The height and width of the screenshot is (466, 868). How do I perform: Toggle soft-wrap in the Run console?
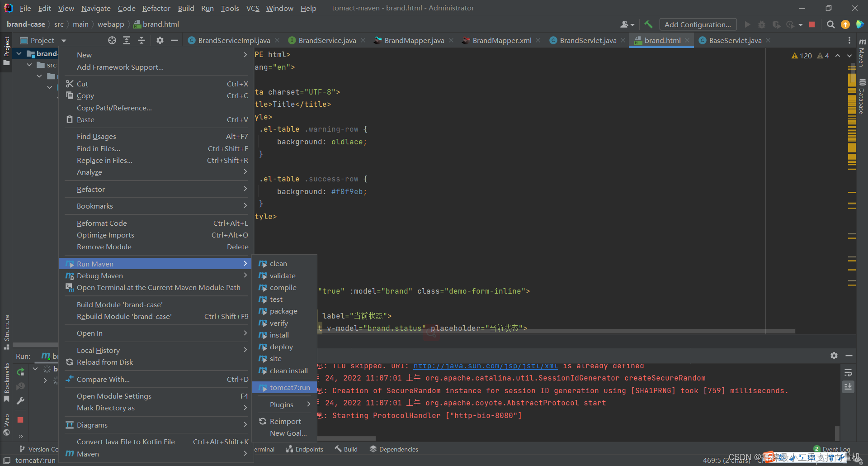pyautogui.click(x=848, y=373)
